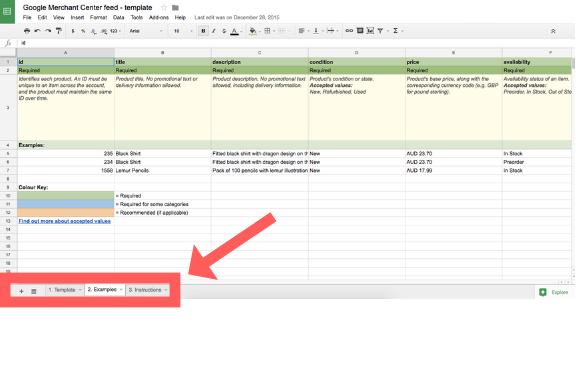Open the Data menu
Screen dimensions: 576x384
click(118, 17)
